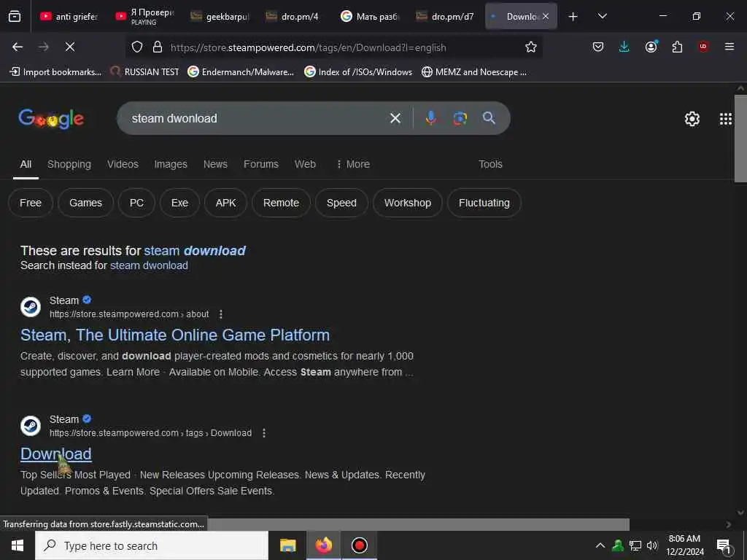Open the search Tools options

(490, 164)
